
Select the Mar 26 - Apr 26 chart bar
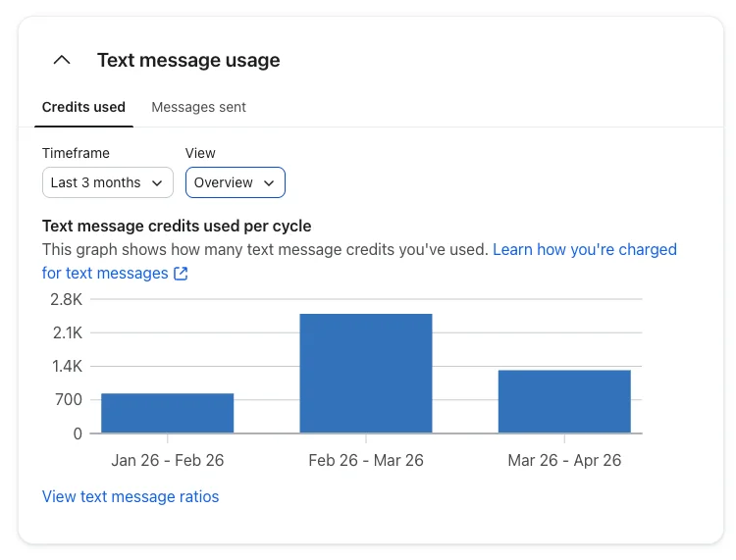click(564, 401)
